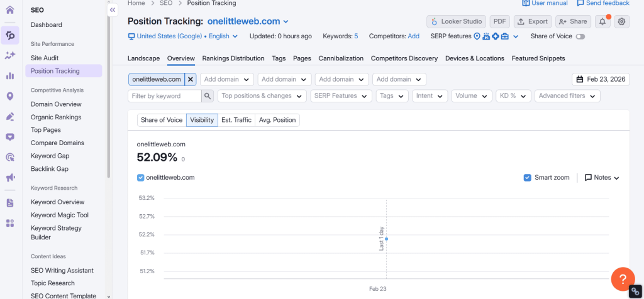Toggle the Share of Voice switch
The image size is (644, 299).
pos(580,36)
